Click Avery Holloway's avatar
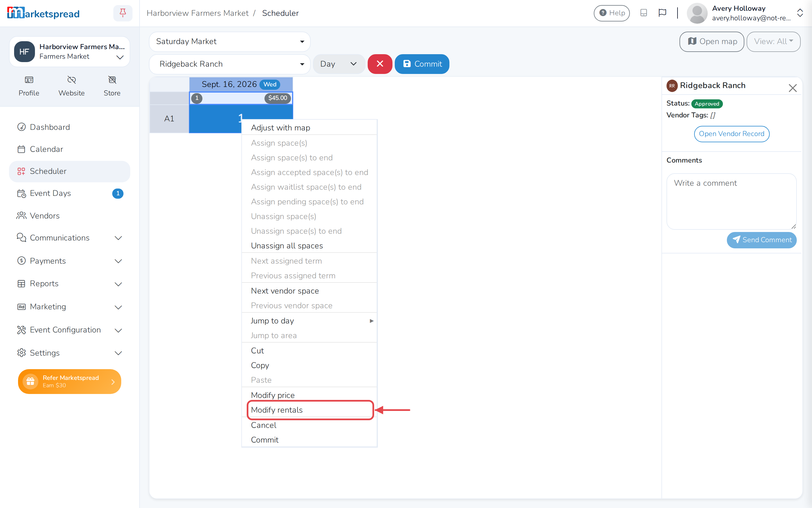 [x=697, y=13]
